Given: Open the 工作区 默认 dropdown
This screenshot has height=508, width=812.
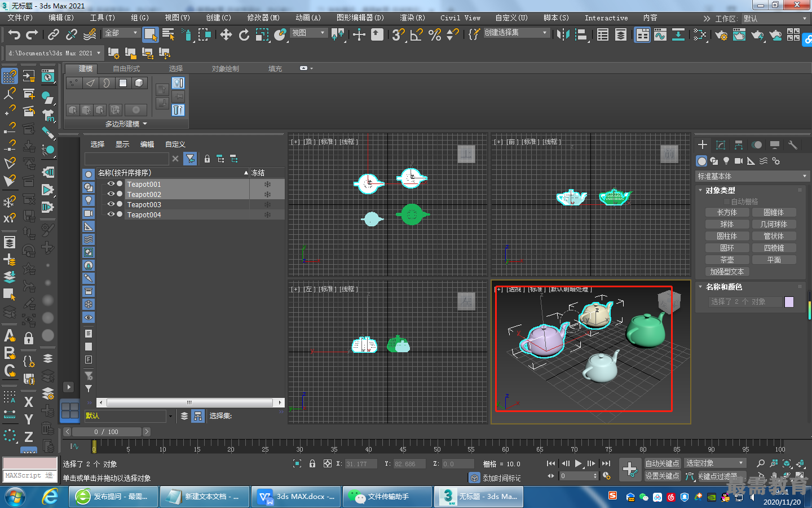Looking at the screenshot, I should (775, 19).
